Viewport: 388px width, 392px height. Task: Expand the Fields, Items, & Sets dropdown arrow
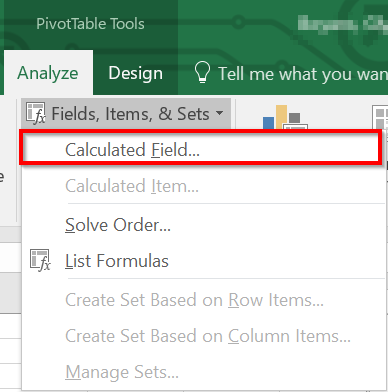pos(219,113)
